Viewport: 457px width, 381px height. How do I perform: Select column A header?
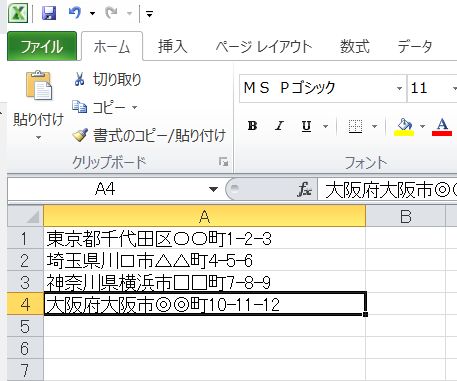point(205,216)
